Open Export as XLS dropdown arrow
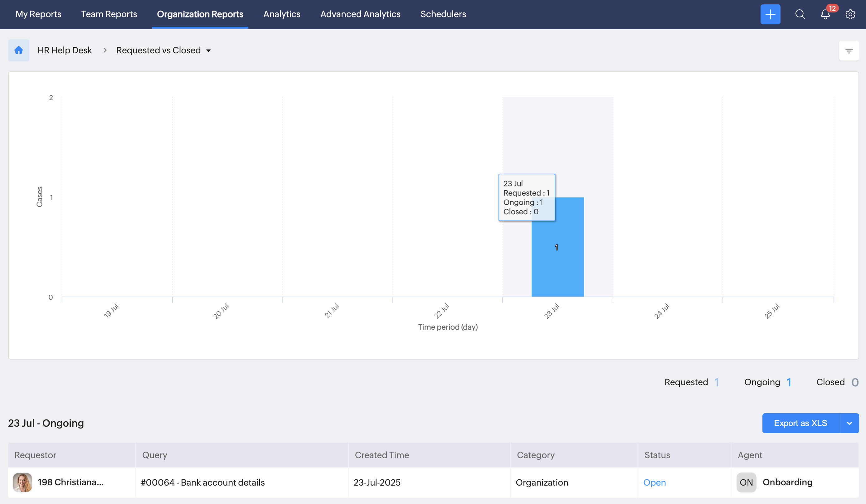 click(x=849, y=423)
